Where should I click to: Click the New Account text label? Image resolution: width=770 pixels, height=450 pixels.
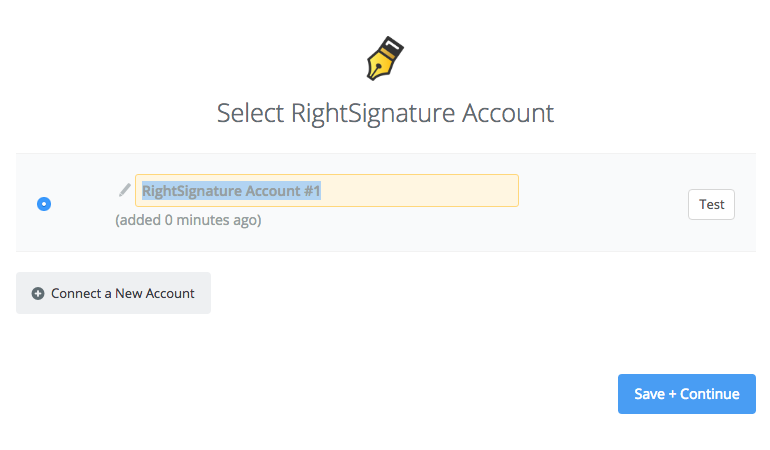pyautogui.click(x=155, y=293)
